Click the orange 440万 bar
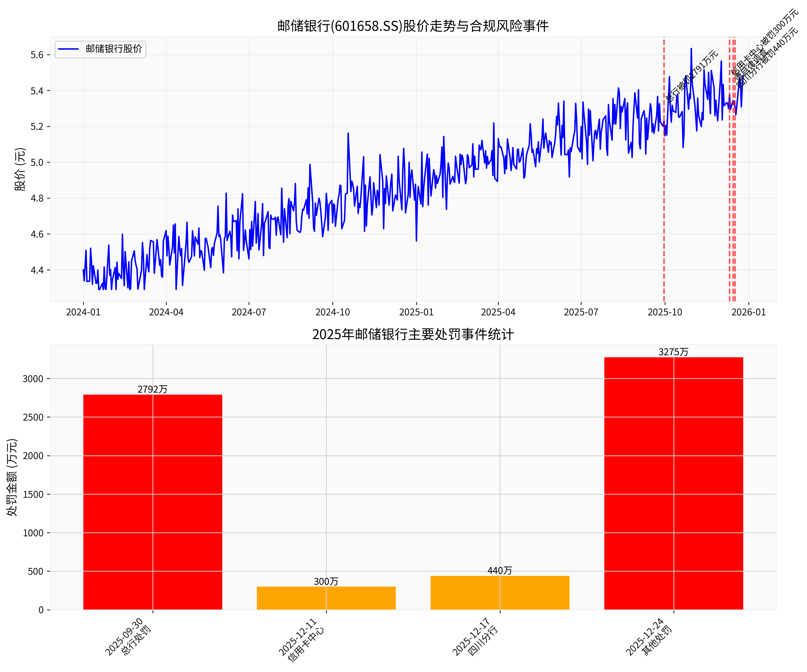The image size is (807, 672). [500, 593]
